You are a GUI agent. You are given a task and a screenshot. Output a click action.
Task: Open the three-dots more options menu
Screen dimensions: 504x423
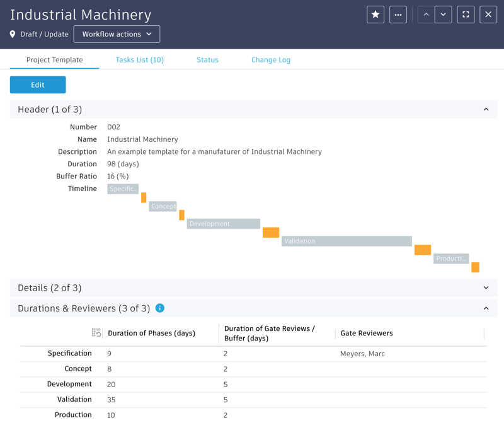(x=398, y=14)
